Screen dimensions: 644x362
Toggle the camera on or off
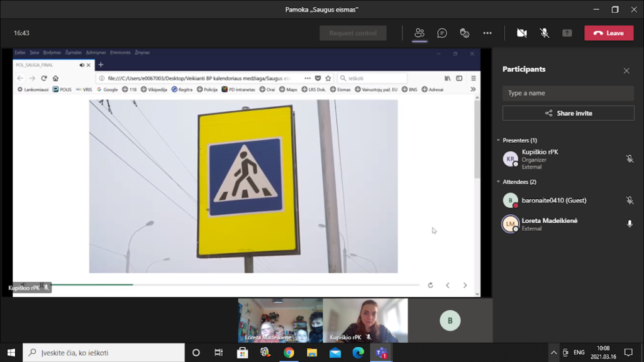pyautogui.click(x=521, y=33)
